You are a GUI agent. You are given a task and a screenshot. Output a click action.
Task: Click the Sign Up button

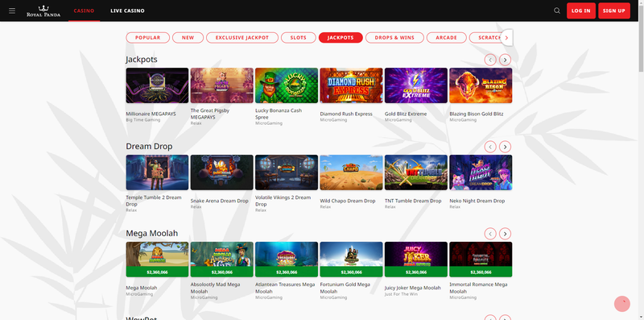point(614,10)
